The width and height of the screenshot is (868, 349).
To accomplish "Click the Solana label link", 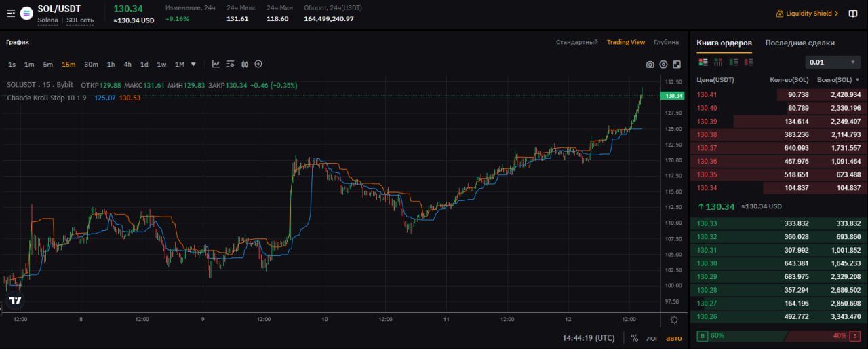I will click(x=47, y=20).
